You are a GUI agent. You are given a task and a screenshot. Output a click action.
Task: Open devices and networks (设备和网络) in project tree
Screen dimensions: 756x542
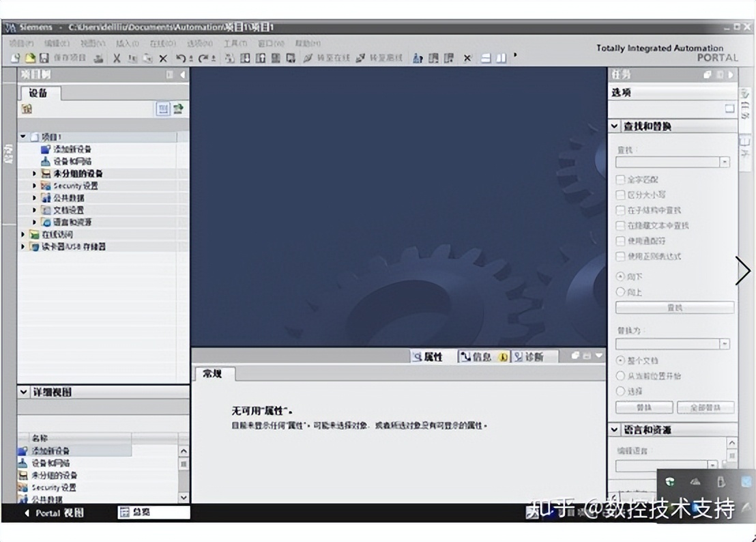tap(72, 161)
